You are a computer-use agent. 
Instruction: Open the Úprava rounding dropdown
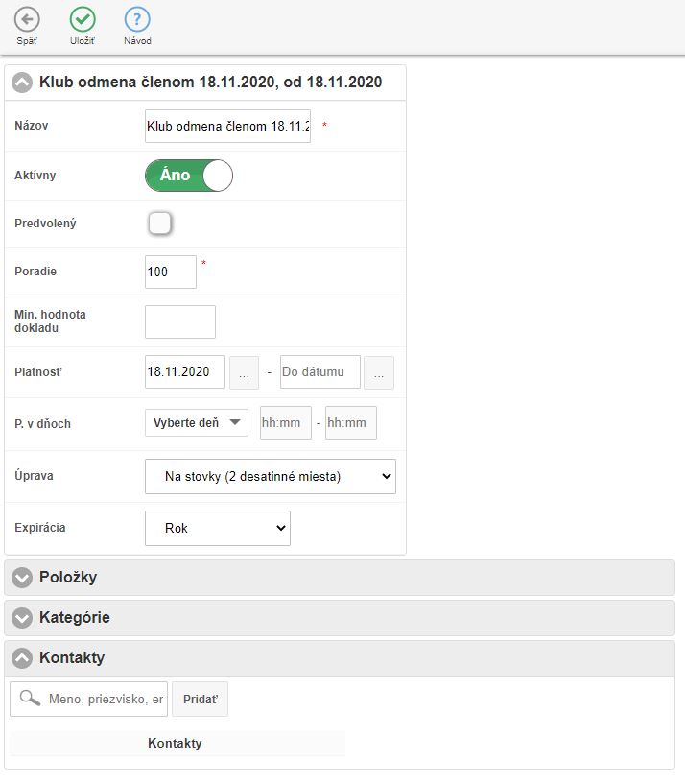coord(270,476)
